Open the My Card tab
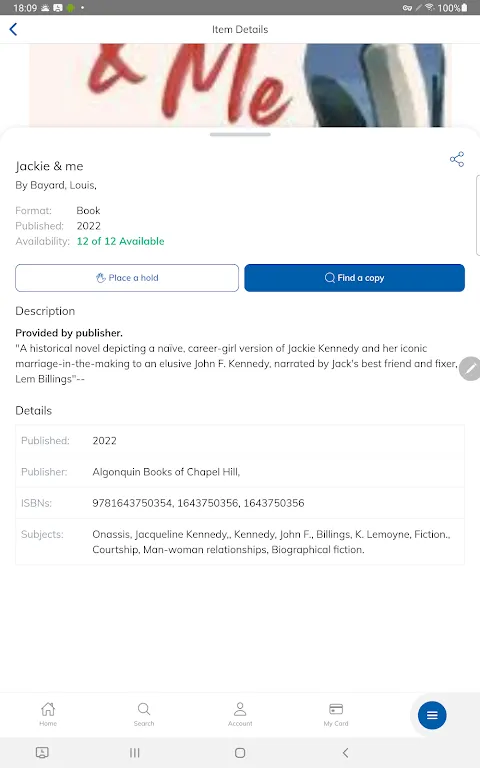Screen dimensions: 480x768 tap(336, 714)
